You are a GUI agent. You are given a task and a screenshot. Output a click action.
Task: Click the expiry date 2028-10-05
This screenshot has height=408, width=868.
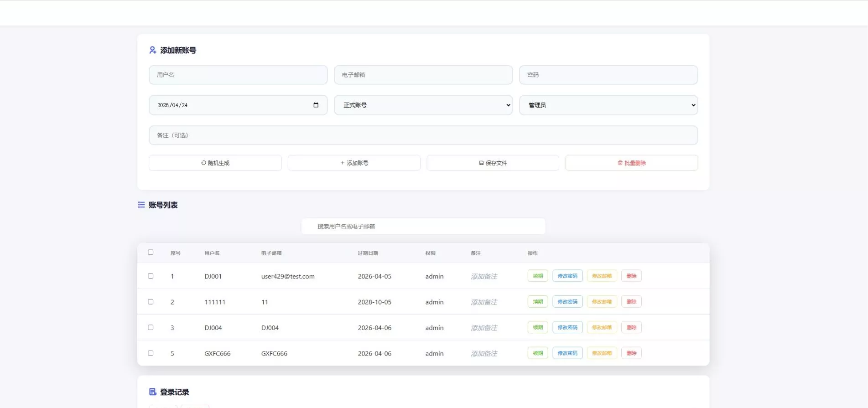click(x=374, y=302)
